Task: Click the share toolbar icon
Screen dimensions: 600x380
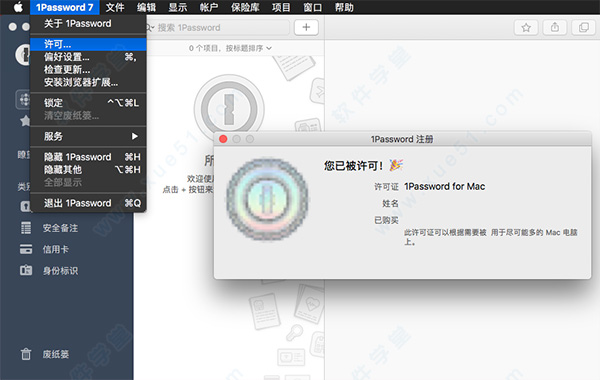Action: coord(555,28)
